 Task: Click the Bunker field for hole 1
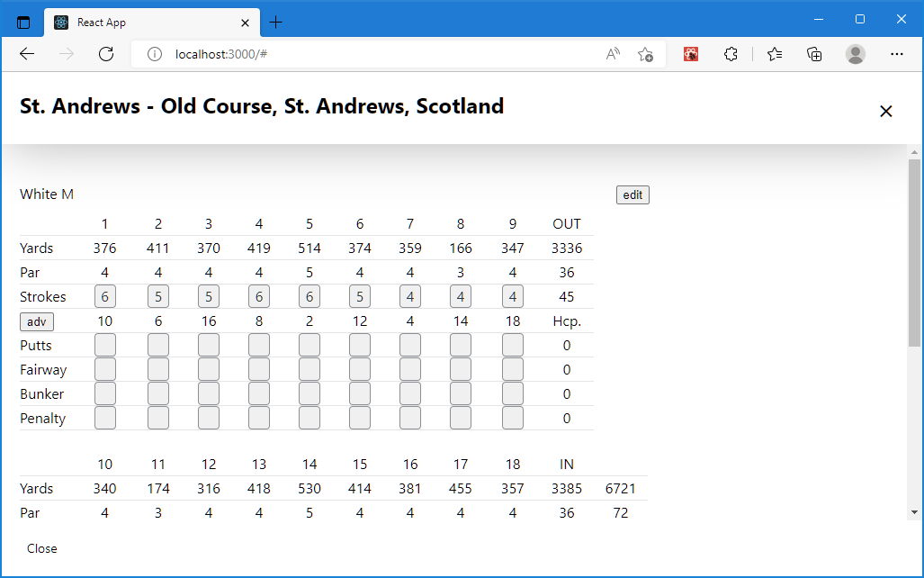click(105, 394)
